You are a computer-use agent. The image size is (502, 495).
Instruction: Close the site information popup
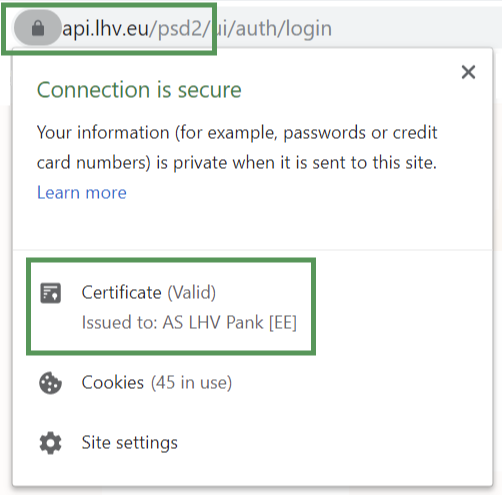[468, 72]
